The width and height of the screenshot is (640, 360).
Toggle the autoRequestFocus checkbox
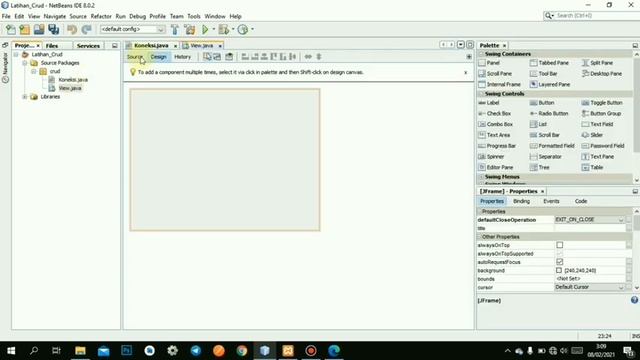coord(560,262)
